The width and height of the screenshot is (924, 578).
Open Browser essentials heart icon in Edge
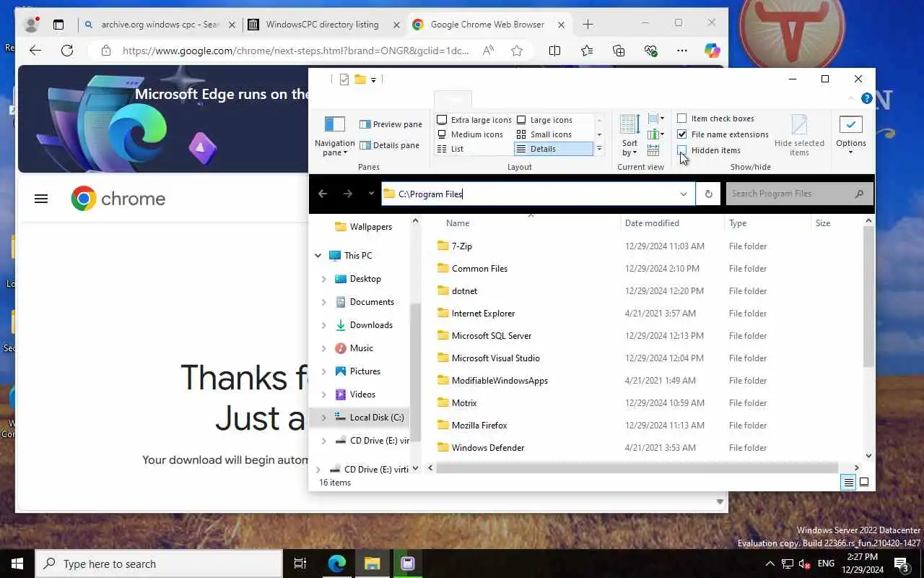pos(650,51)
